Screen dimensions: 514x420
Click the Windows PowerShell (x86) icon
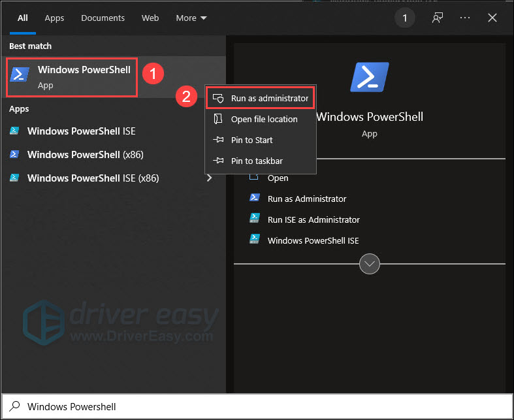click(x=14, y=154)
